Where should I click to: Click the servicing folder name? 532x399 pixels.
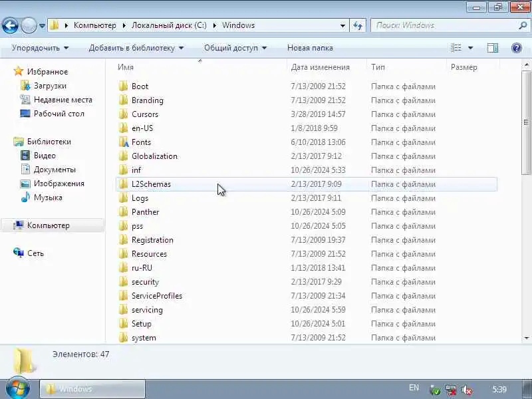pos(147,310)
